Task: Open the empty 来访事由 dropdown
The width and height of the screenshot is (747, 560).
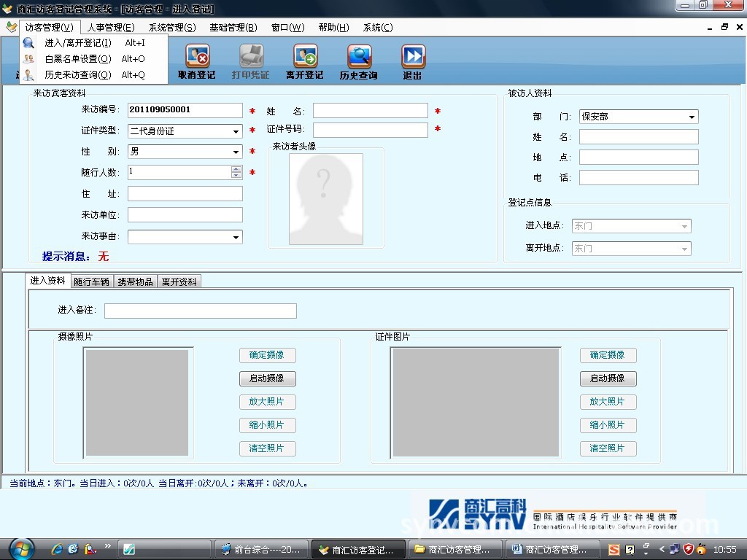Action: point(236,238)
